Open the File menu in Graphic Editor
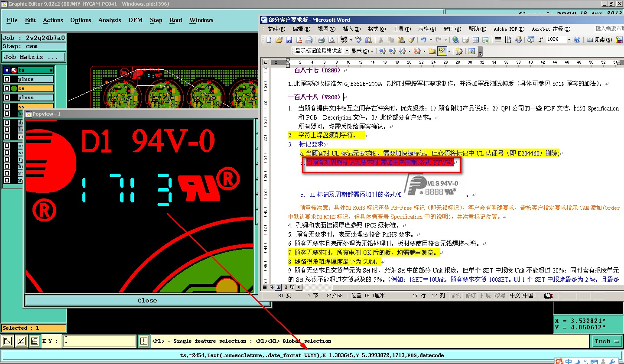 (x=12, y=20)
